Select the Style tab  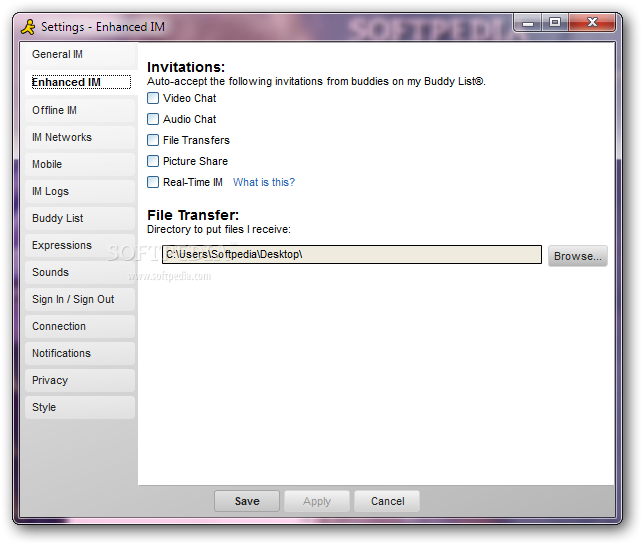80,408
